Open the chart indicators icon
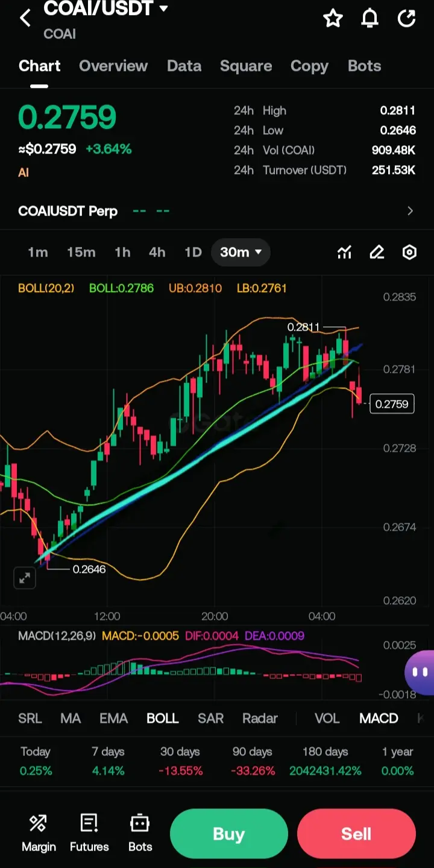This screenshot has width=434, height=868. (x=344, y=252)
